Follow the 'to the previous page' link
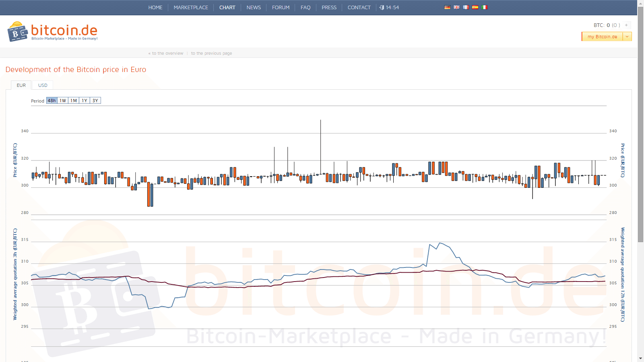Viewport: 644px width, 362px height. [211, 53]
